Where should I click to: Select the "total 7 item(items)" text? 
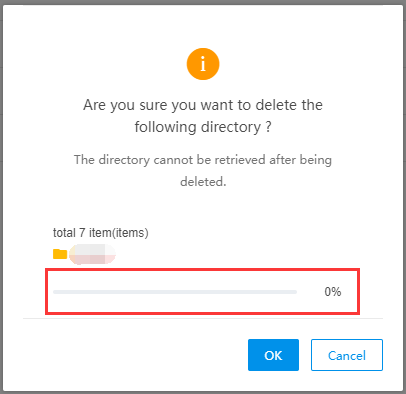coord(101,233)
